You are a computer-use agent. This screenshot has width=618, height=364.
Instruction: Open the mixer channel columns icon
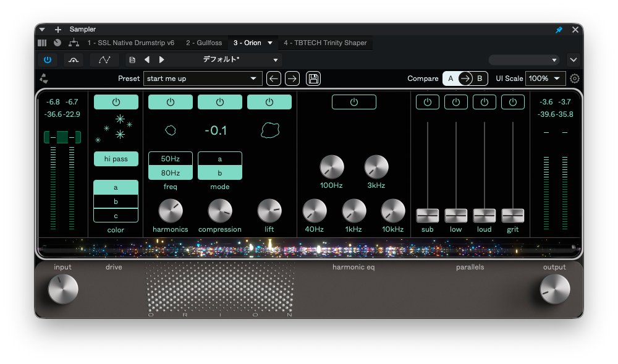point(42,43)
